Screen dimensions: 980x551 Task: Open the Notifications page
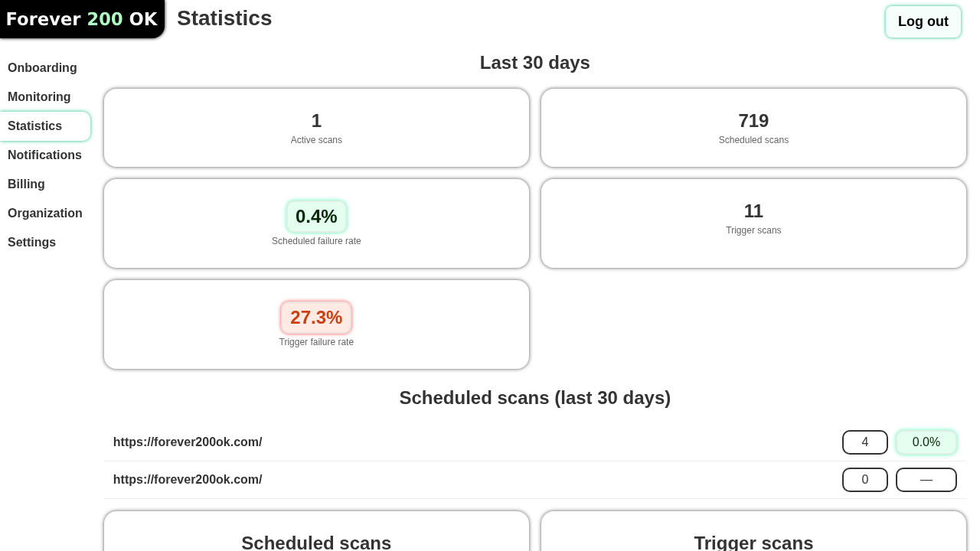[x=44, y=155]
